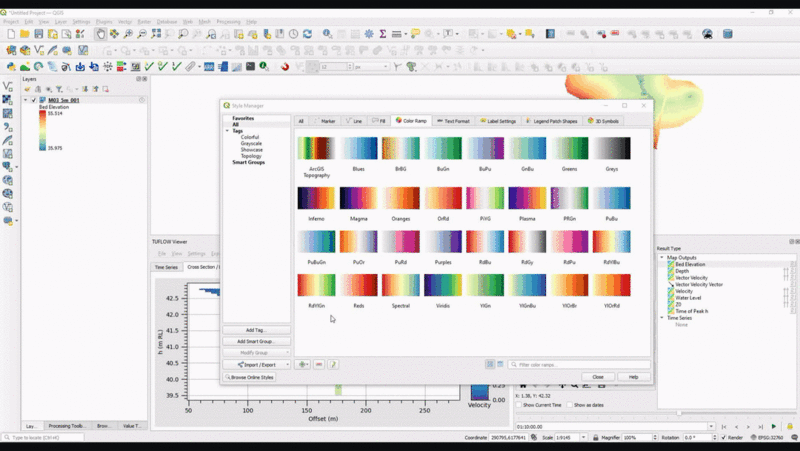Click the edit item pencil icon
Viewport: 800px width, 451px height.
click(333, 364)
